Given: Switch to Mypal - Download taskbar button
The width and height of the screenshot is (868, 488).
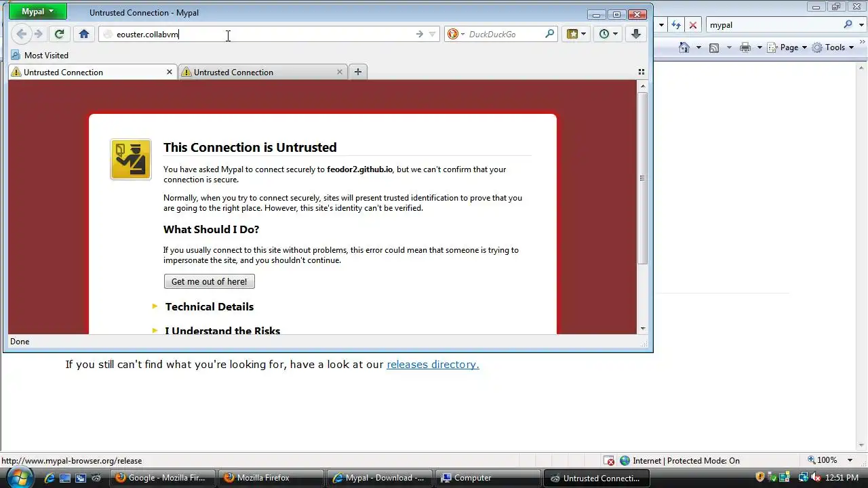Looking at the screenshot, I should tap(380, 478).
